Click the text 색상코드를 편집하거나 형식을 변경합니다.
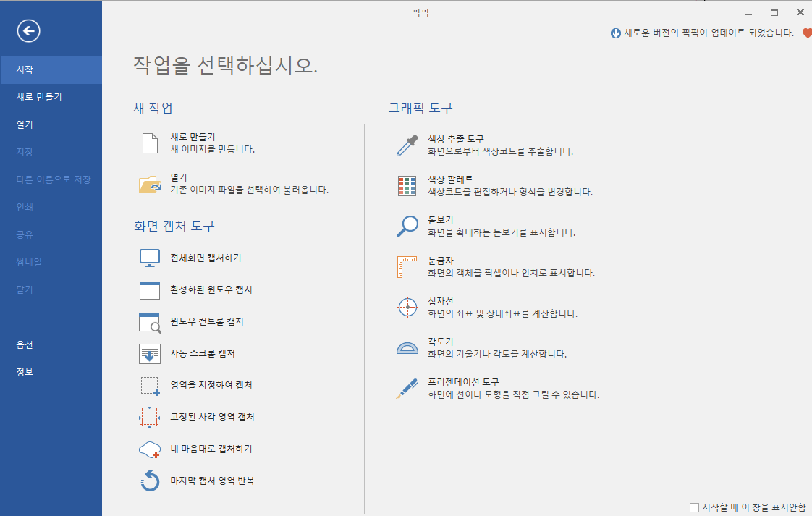Screen dimensions: 812x516 click(510, 193)
